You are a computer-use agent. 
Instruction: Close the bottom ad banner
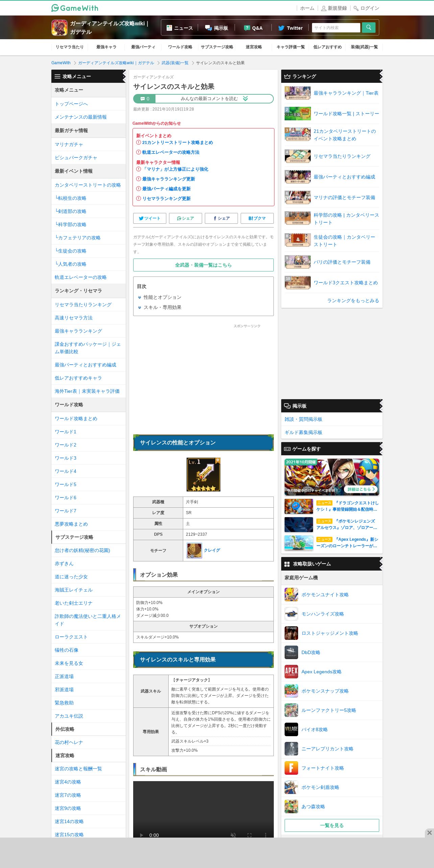click(x=429, y=833)
